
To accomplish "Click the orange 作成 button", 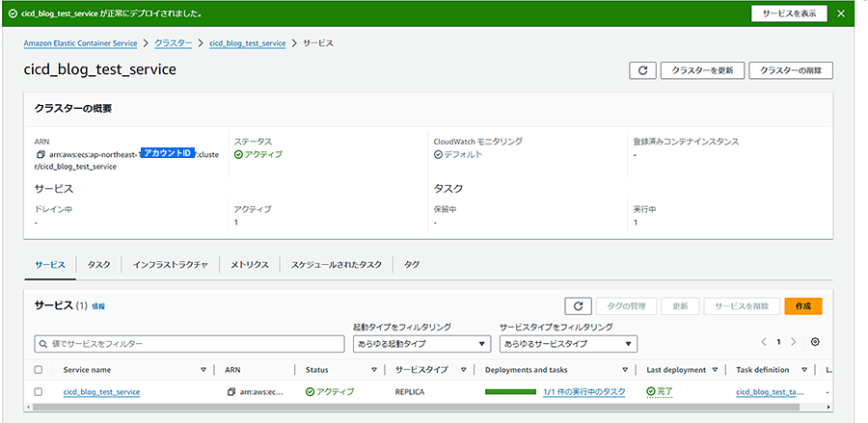I will [803, 305].
